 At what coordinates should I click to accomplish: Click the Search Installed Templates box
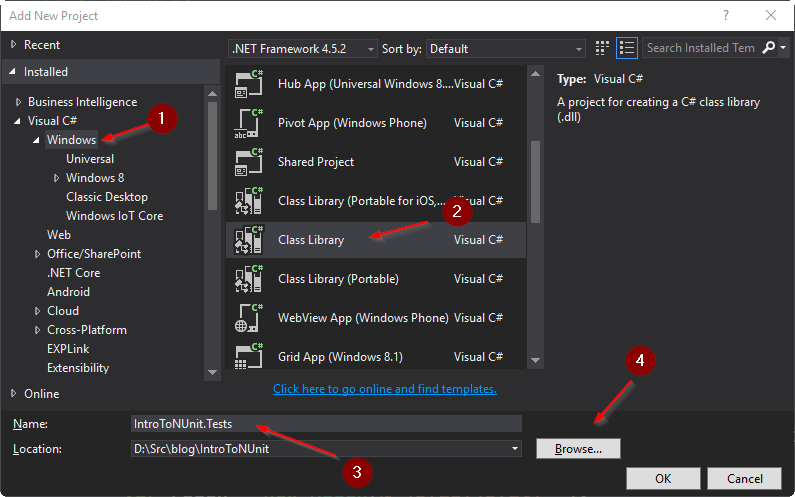[x=701, y=48]
